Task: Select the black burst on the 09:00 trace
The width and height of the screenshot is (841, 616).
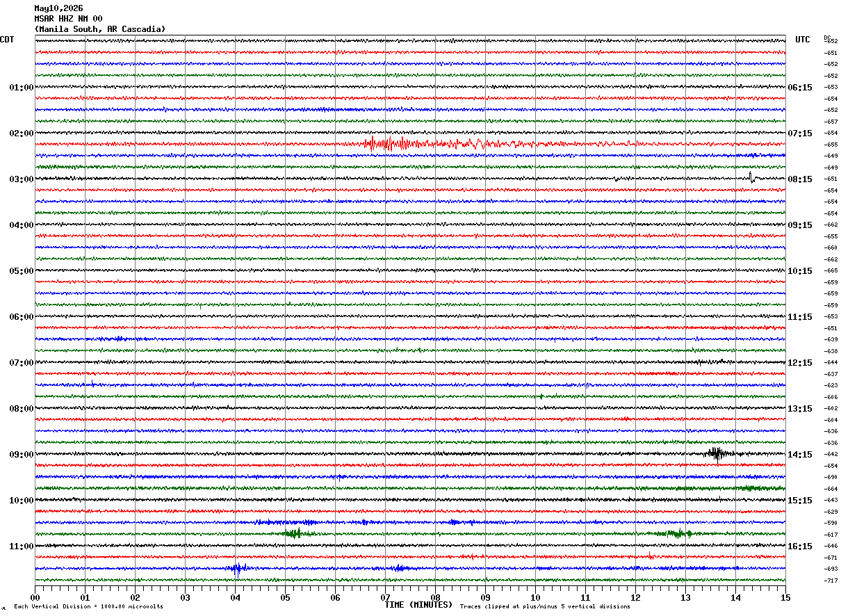Action: (716, 454)
